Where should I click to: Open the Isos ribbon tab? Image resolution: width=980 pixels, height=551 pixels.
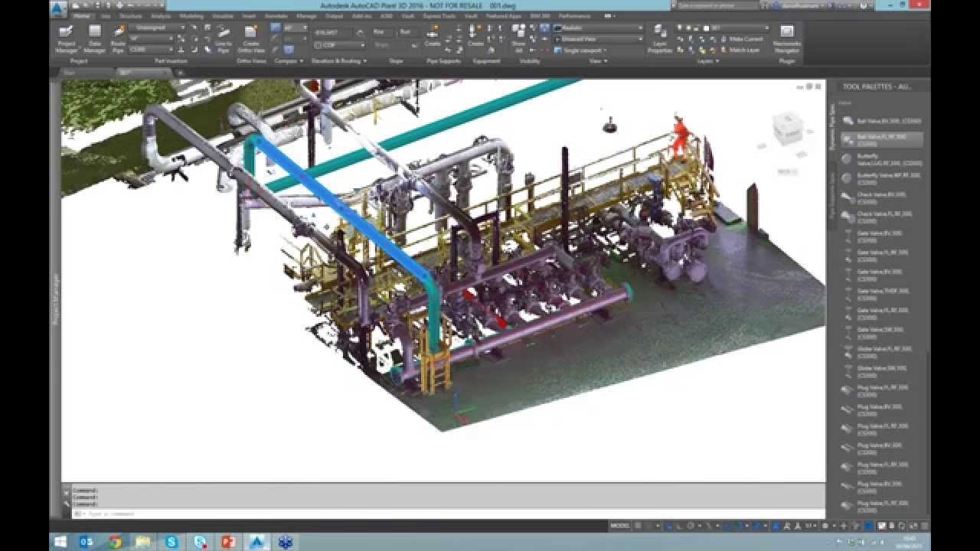point(106,15)
